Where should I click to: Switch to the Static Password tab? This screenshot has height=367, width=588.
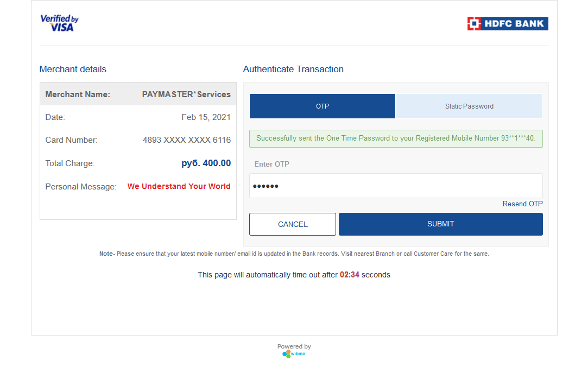[469, 106]
